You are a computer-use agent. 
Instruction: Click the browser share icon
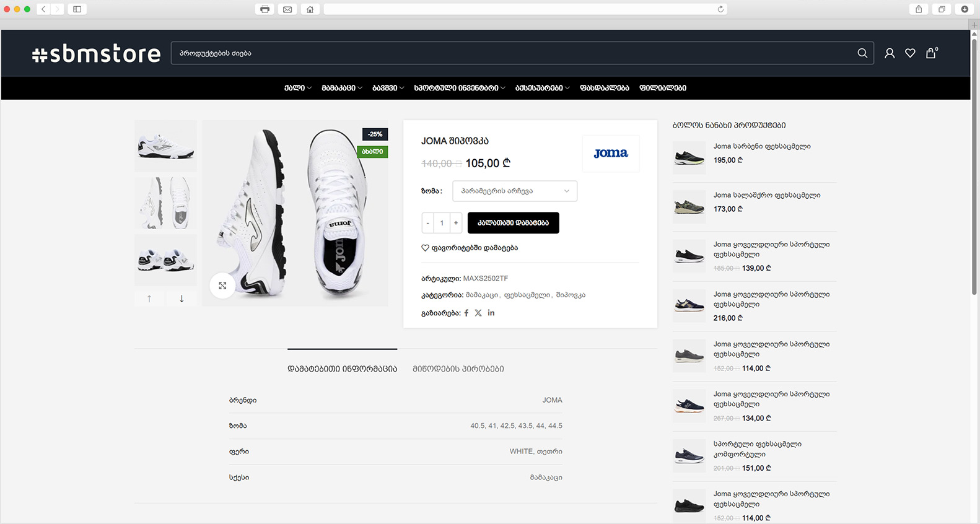coord(919,9)
